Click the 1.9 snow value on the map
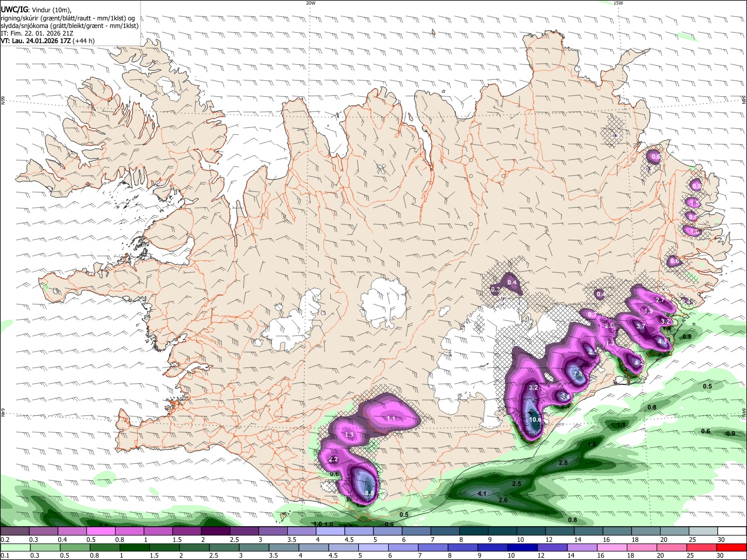Screen dimensions: 747x560 (648, 311)
